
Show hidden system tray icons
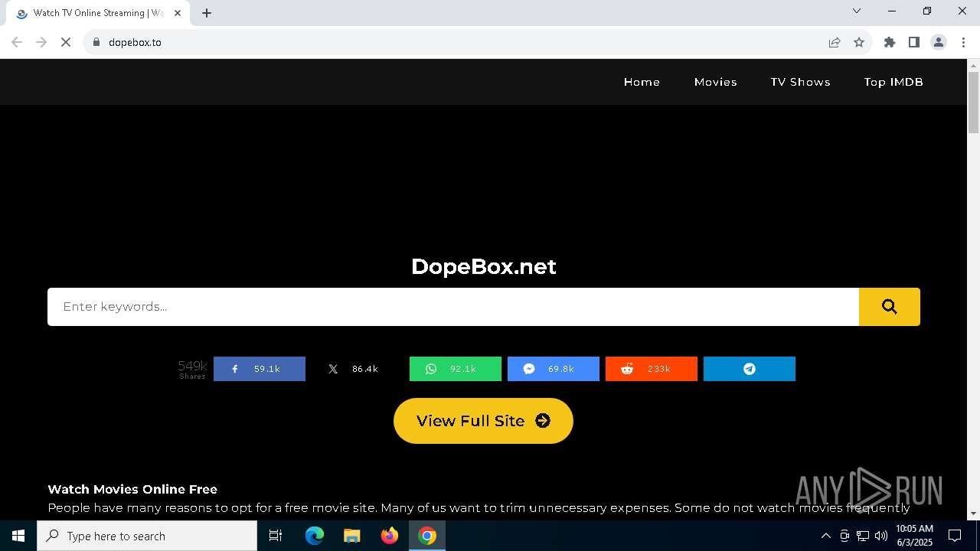(x=825, y=536)
